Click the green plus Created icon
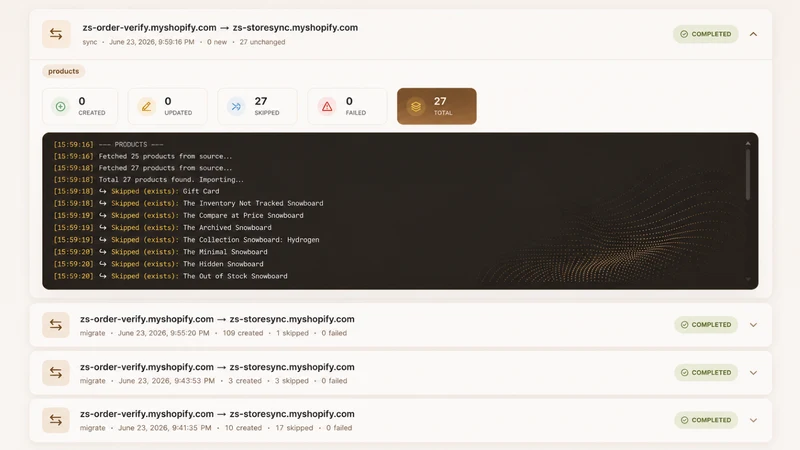The image size is (800, 450). click(61, 106)
